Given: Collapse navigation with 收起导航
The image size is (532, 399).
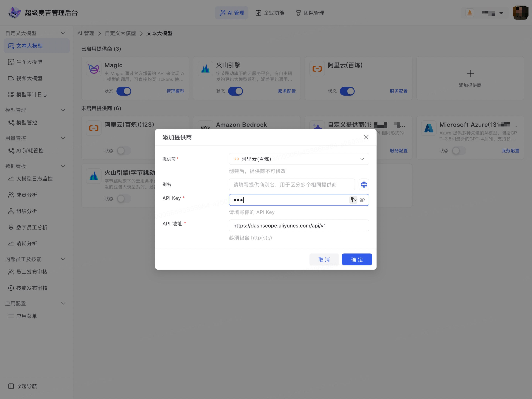Looking at the screenshot, I should point(23,386).
